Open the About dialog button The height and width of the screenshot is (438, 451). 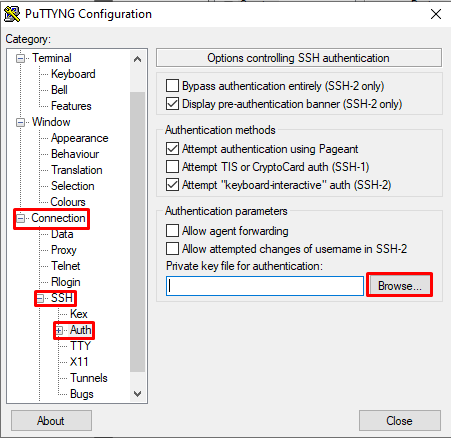[x=51, y=421]
